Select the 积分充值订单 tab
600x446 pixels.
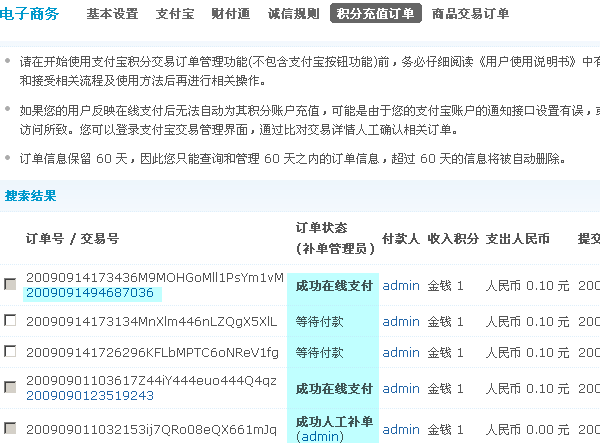375,14
